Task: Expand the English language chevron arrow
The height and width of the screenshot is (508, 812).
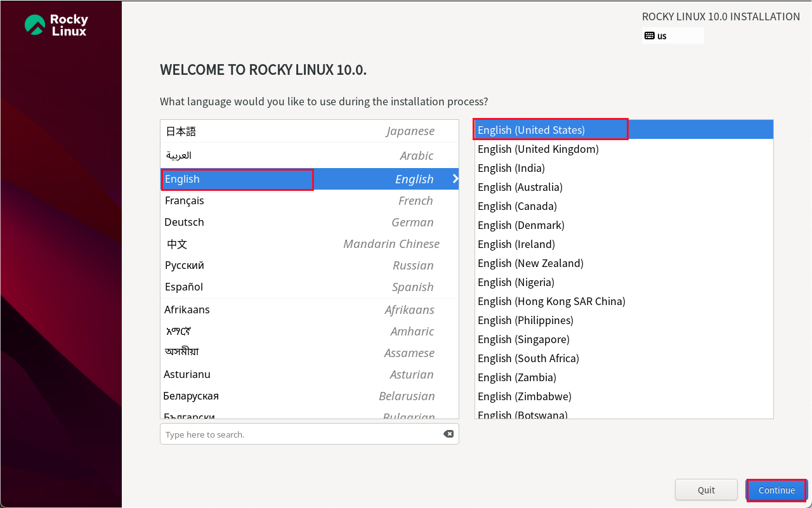Action: pos(455,179)
